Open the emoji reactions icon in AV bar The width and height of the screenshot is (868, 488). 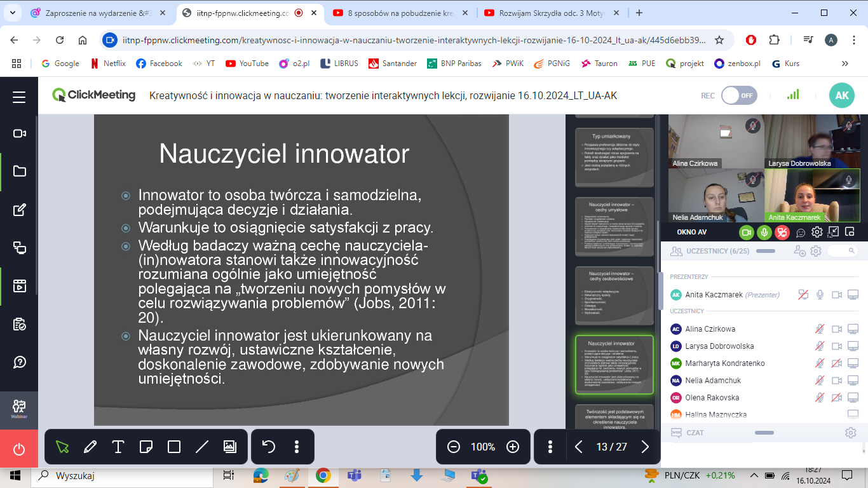[x=801, y=233]
